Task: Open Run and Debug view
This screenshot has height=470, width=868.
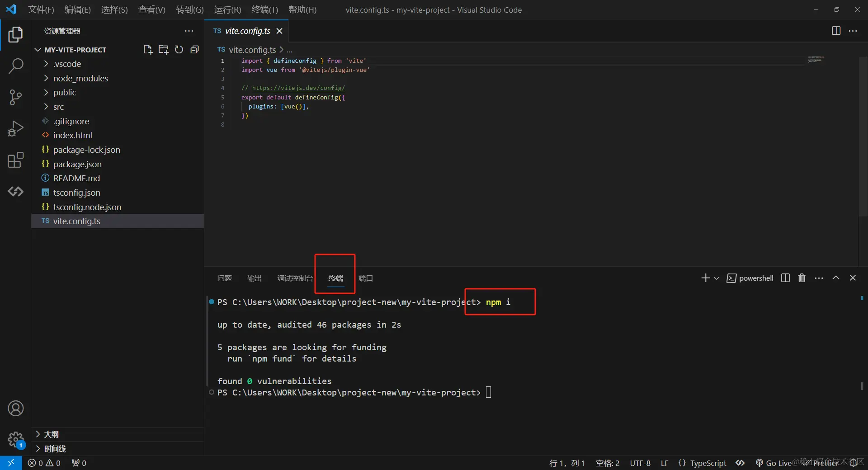Action: [x=15, y=129]
